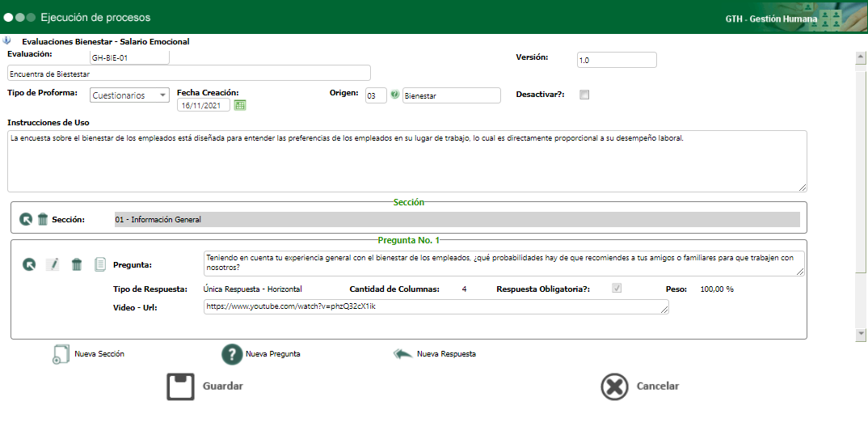Click the Fecha Creación date field
868x422 pixels.
point(204,105)
